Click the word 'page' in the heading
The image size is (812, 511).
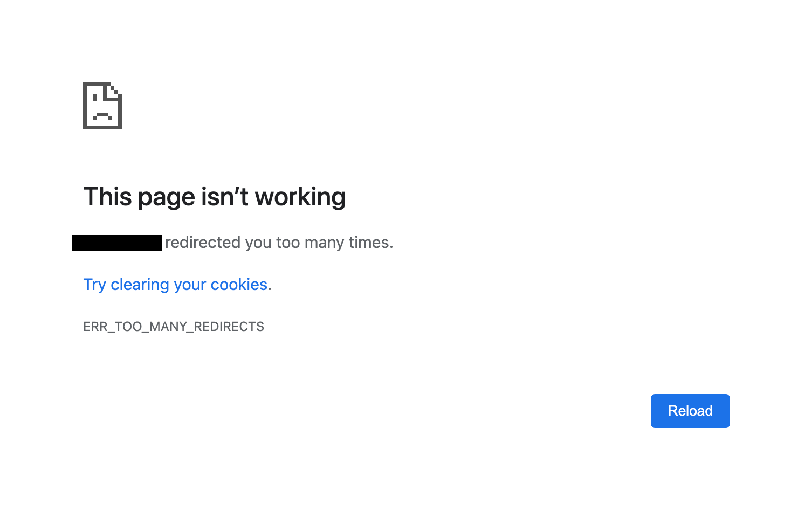tap(166, 198)
